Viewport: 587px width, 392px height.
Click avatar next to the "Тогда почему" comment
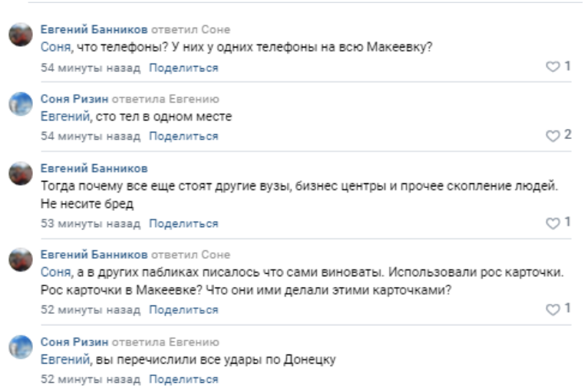pos(21,173)
